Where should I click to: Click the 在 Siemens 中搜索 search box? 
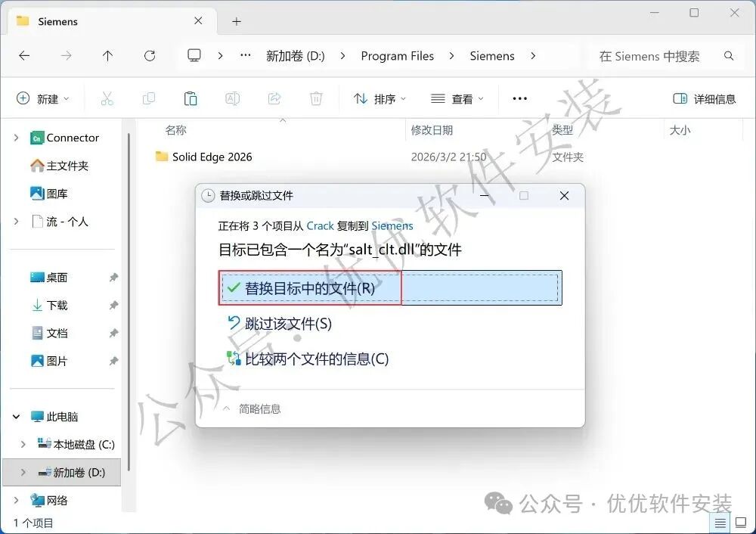click(x=665, y=56)
